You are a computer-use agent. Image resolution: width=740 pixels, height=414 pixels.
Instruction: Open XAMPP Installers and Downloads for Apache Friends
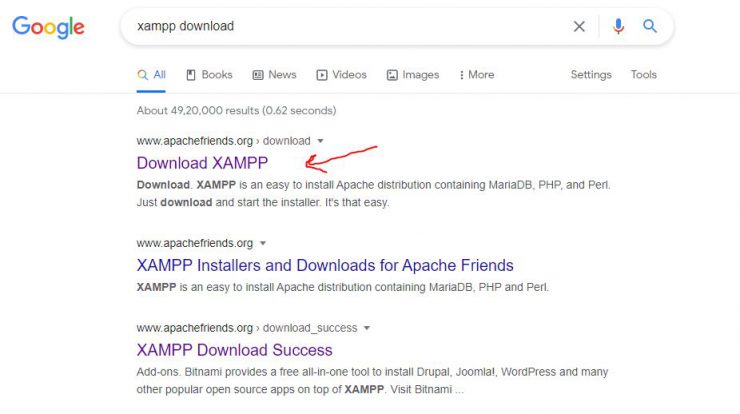click(325, 265)
